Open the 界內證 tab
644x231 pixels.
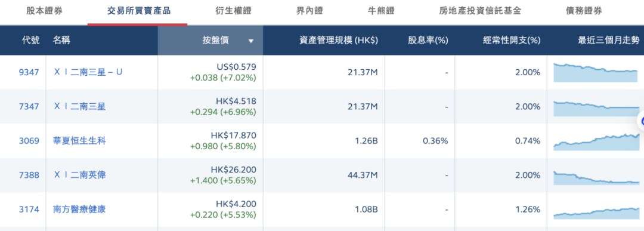[309, 11]
